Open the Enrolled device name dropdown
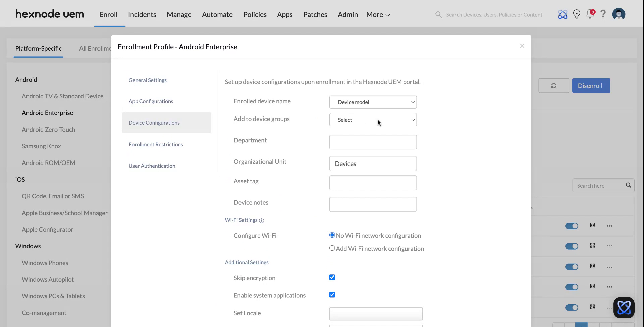The image size is (644, 327). pos(373,102)
